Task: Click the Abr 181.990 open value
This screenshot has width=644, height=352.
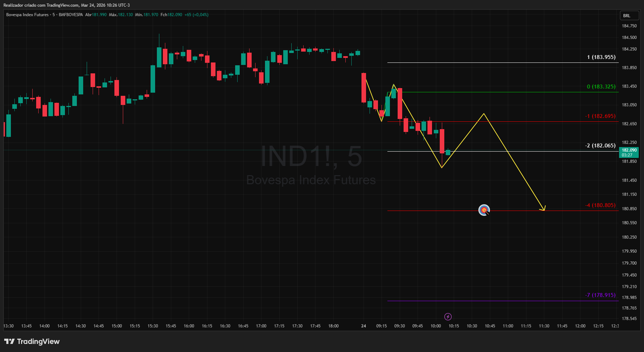Action: click(x=96, y=15)
